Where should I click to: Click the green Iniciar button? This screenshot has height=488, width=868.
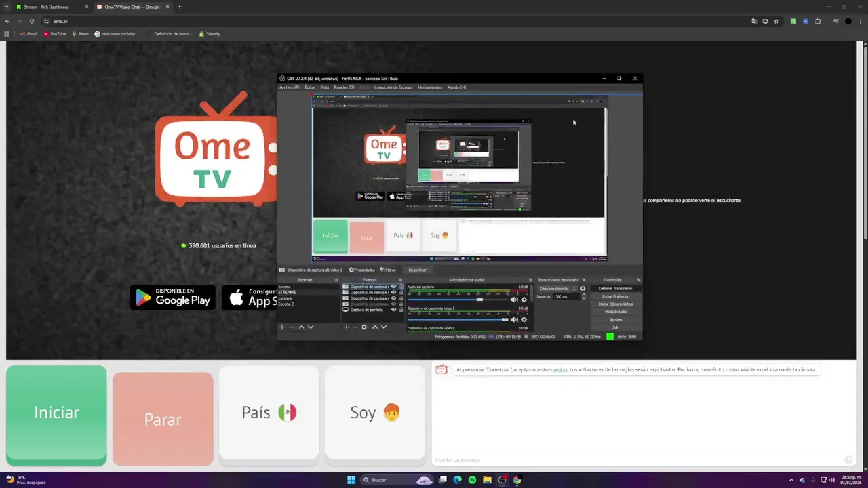[x=56, y=415]
